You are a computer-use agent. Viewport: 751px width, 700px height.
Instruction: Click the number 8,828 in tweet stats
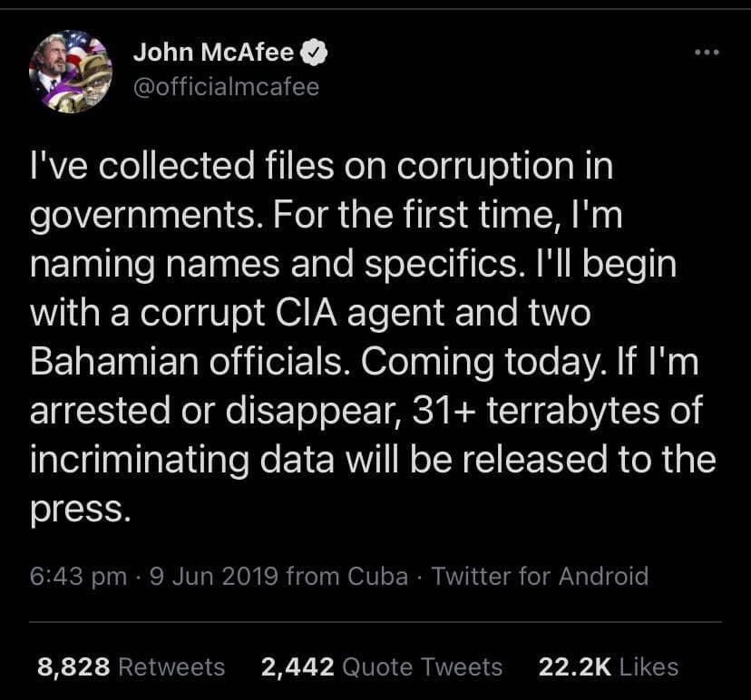(x=73, y=667)
